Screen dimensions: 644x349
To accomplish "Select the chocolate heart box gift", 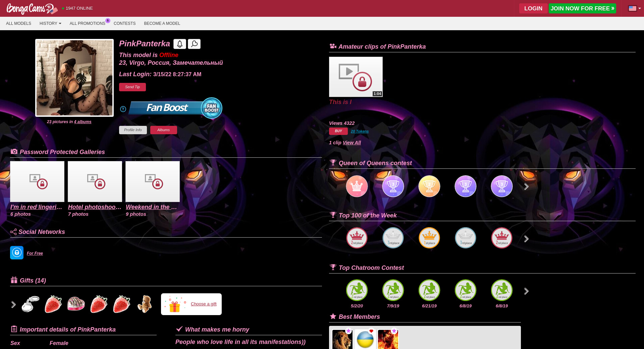I will (76, 304).
